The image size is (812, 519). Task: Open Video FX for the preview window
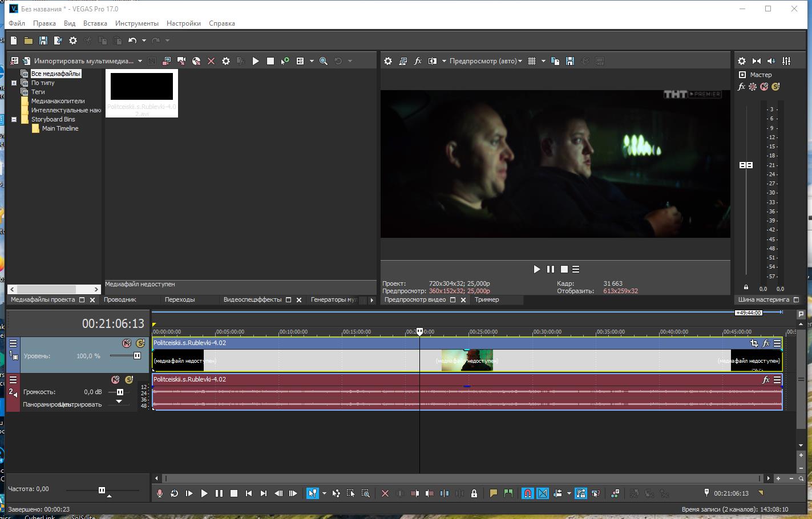pyautogui.click(x=418, y=60)
